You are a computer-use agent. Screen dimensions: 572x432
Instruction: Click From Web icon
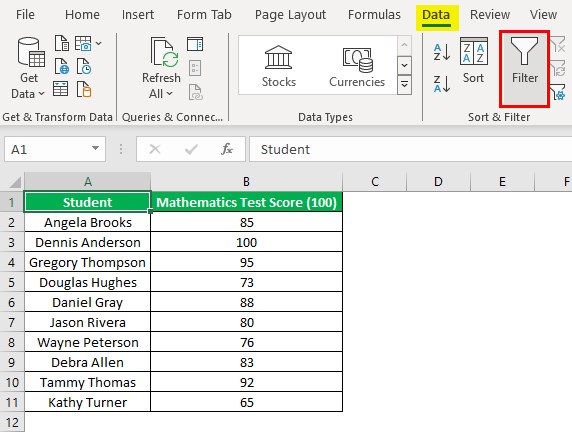point(62,67)
